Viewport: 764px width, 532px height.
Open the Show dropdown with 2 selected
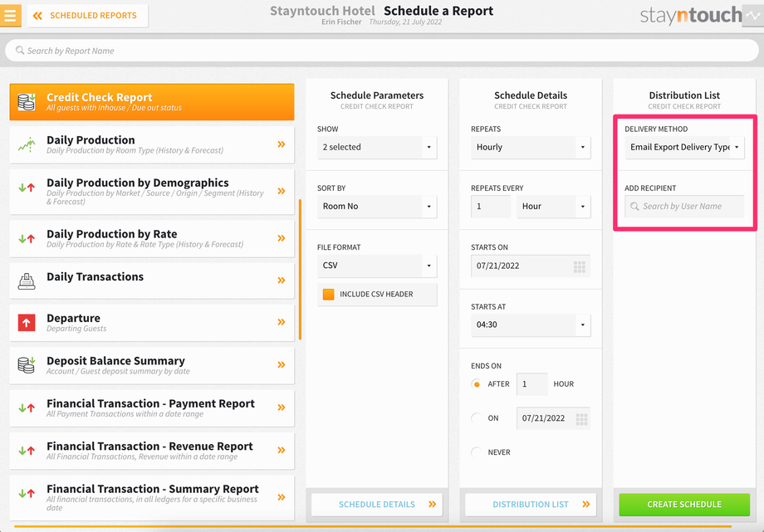tap(377, 147)
